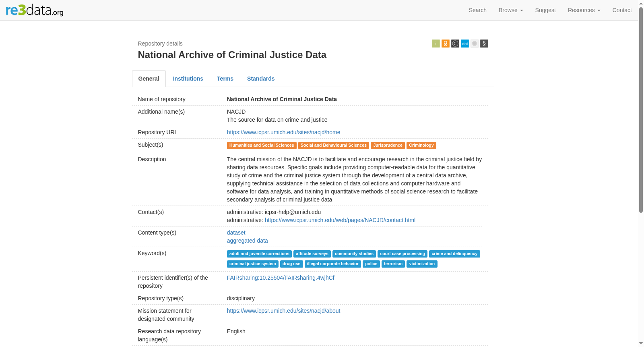Image resolution: width=644 pixels, height=347 pixels.
Task: Click the court case processing keyword
Action: (402, 254)
